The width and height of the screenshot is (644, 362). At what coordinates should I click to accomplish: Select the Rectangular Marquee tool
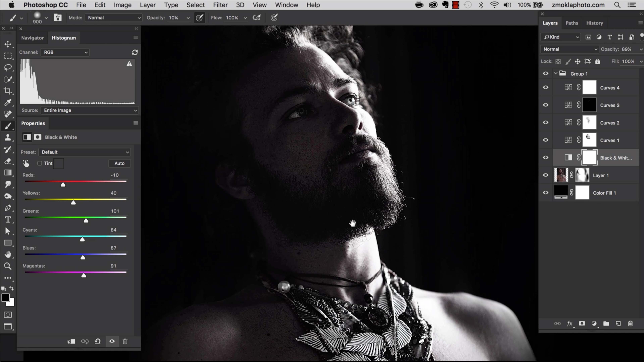(8, 56)
